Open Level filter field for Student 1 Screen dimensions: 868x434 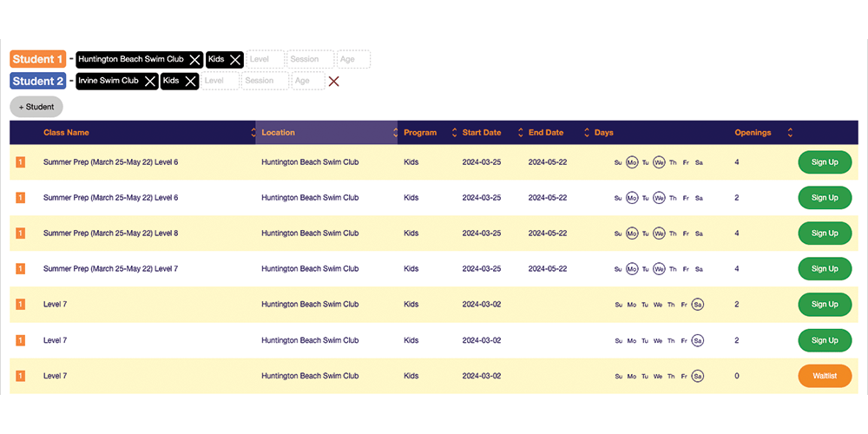click(x=265, y=60)
